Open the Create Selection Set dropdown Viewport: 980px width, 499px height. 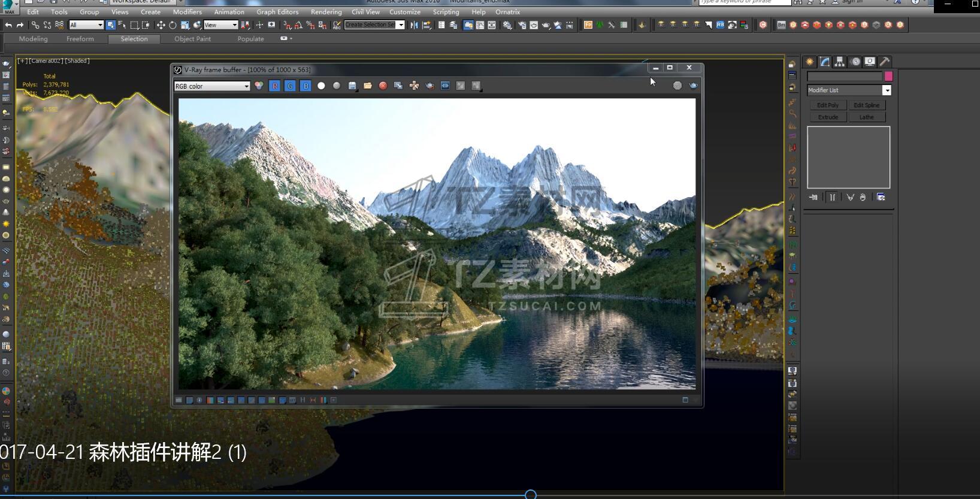(x=401, y=25)
